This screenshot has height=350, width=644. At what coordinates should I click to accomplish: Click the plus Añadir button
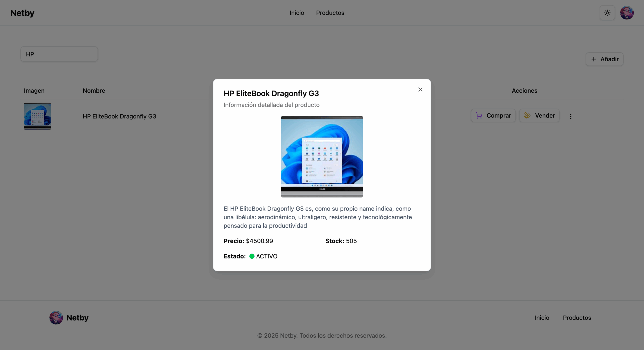(604, 59)
